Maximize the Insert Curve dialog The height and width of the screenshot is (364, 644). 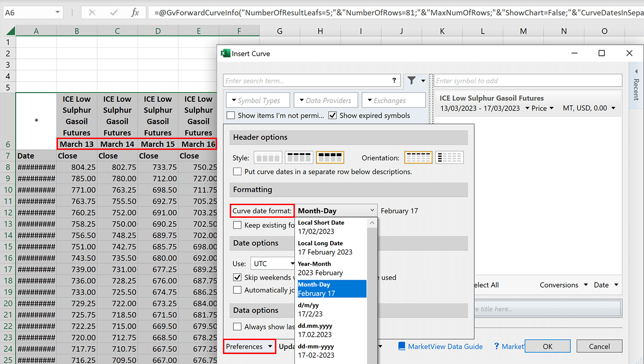[601, 53]
